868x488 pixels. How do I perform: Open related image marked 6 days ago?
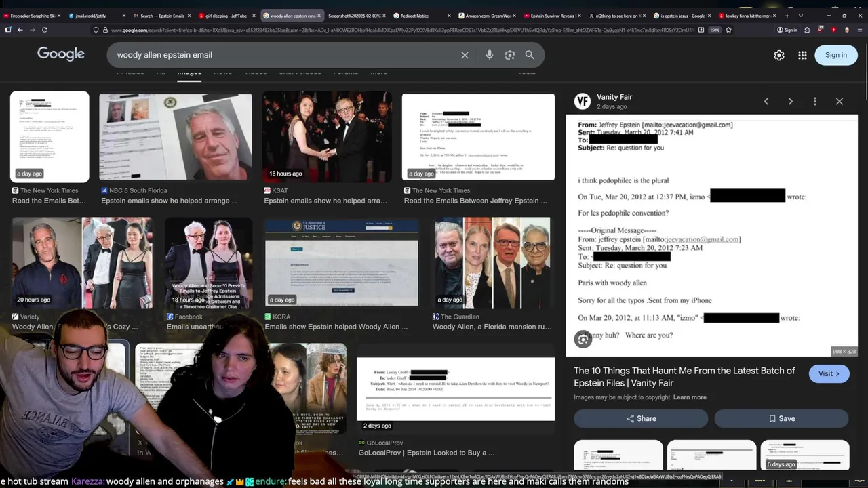pos(805,455)
